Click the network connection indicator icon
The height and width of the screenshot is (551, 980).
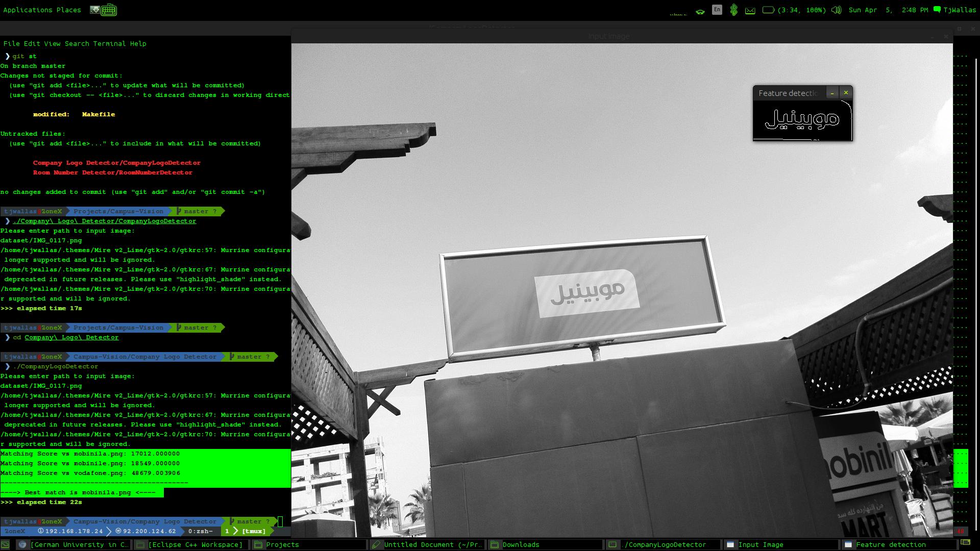click(x=700, y=11)
